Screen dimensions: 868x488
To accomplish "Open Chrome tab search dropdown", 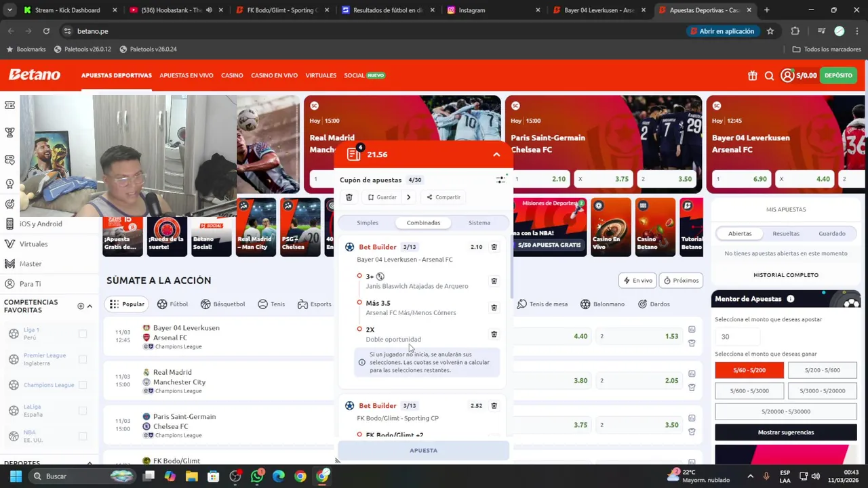I will pos(11,10).
